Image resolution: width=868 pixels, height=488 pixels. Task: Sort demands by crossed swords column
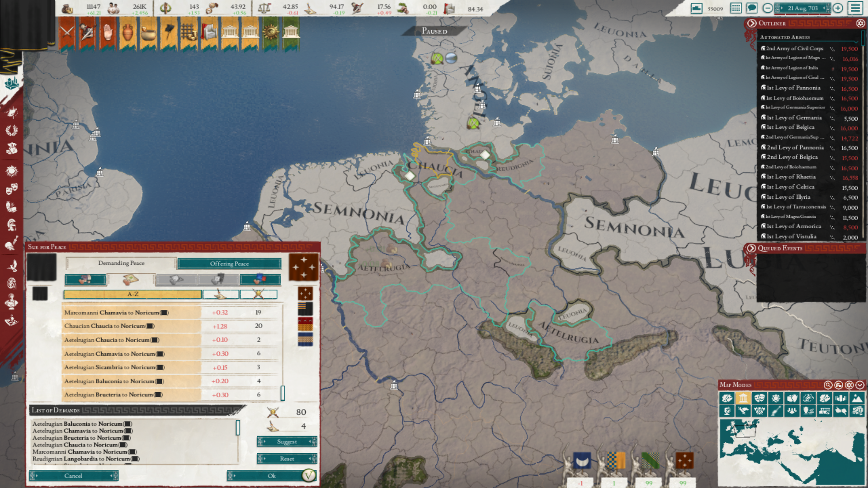point(258,294)
